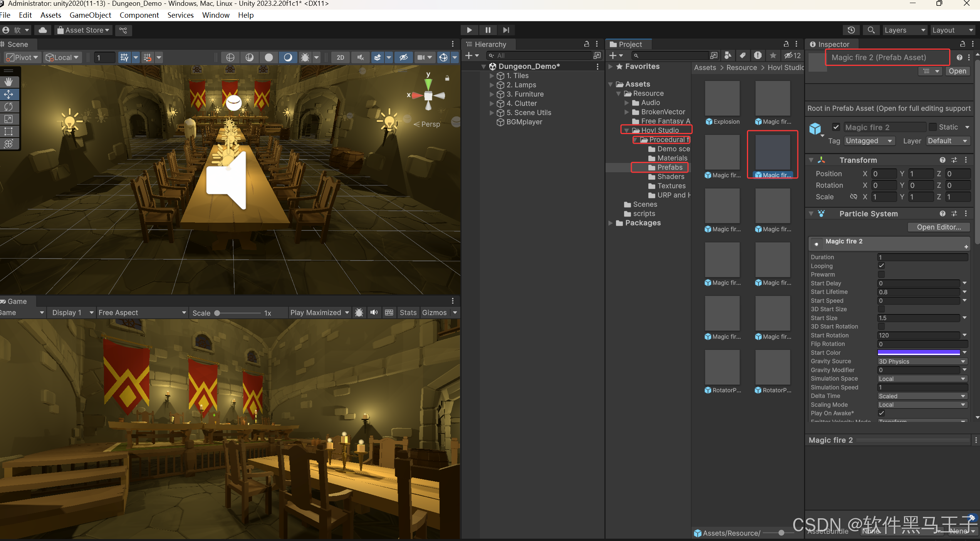This screenshot has width=980, height=541.
Task: Open the Window menu
Action: click(x=215, y=15)
